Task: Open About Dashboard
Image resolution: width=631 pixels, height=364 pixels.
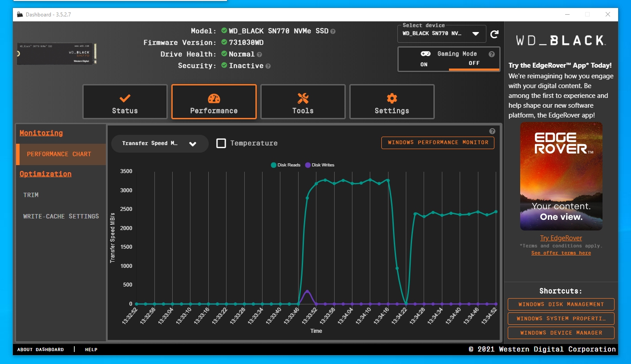Action: [x=40, y=350]
